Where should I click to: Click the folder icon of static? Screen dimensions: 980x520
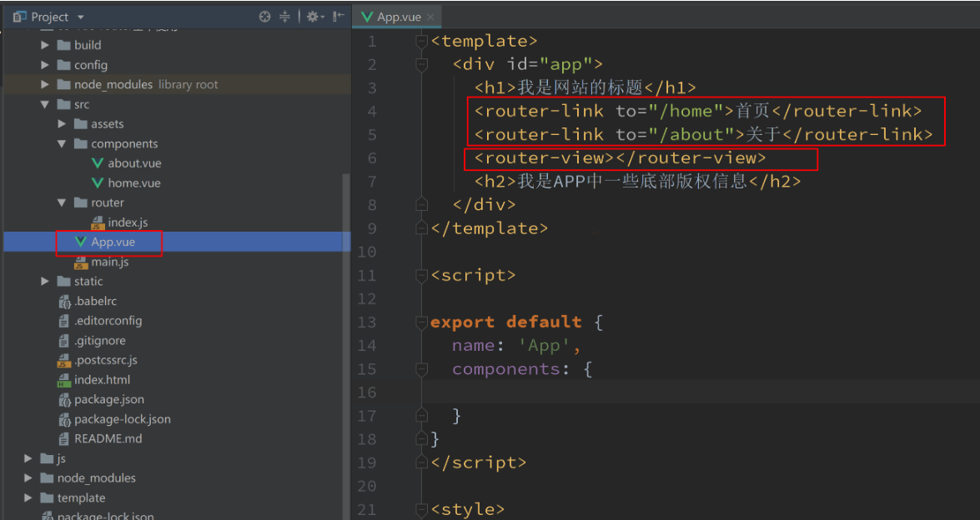click(63, 281)
